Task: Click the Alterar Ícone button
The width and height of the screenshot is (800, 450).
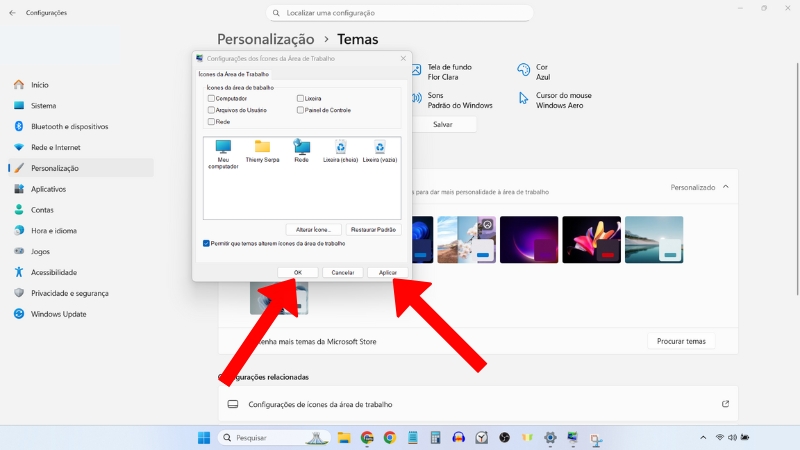Action: tap(314, 230)
